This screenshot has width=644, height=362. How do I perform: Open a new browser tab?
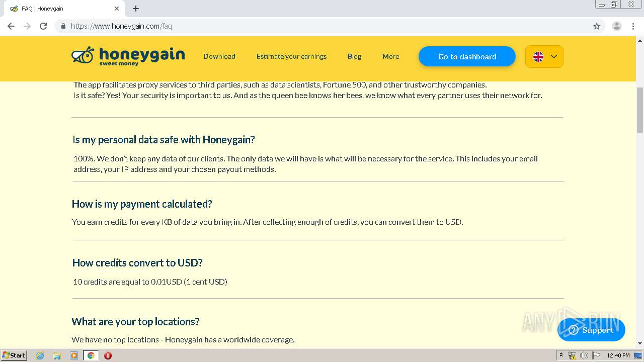pos(136,9)
